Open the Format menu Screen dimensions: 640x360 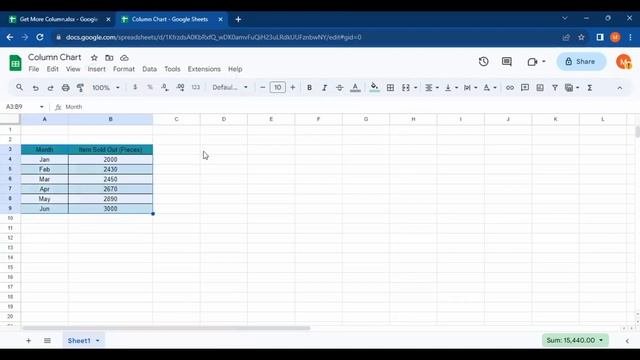coord(124,69)
